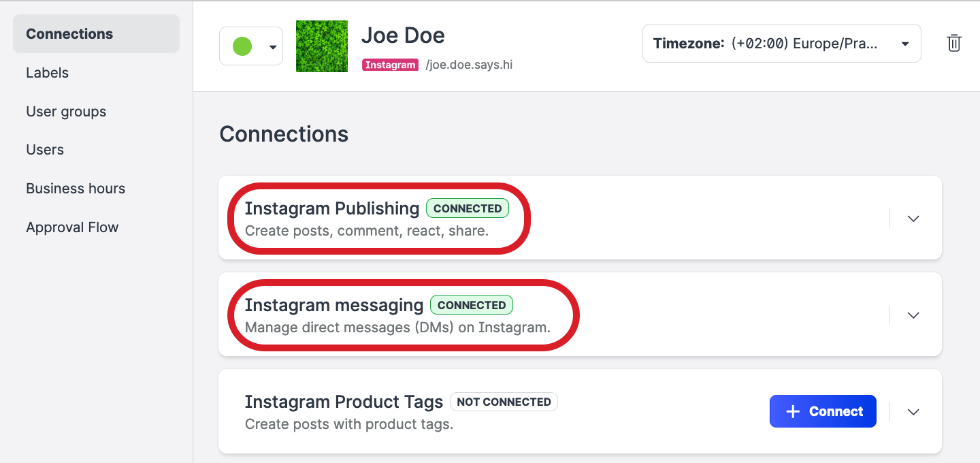Viewport: 980px width, 463px height.
Task: Click the plus icon on Connect button
Action: pos(793,411)
